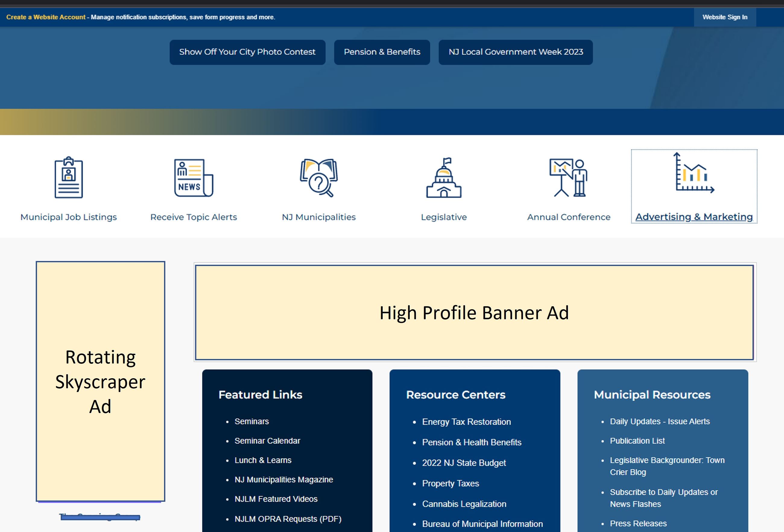This screenshot has width=784, height=532.
Task: Click the Receive Topic Alerts newspaper icon
Action: pyautogui.click(x=193, y=177)
